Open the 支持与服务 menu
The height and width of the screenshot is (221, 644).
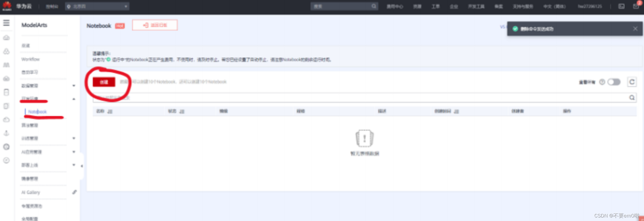pyautogui.click(x=523, y=6)
